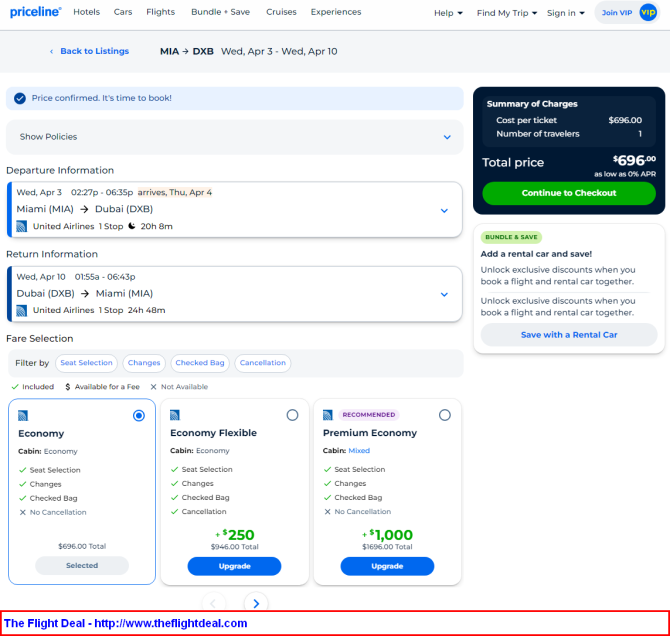The height and width of the screenshot is (636, 670).
Task: Click back chevron beside Back to Listings
Action: tap(52, 51)
